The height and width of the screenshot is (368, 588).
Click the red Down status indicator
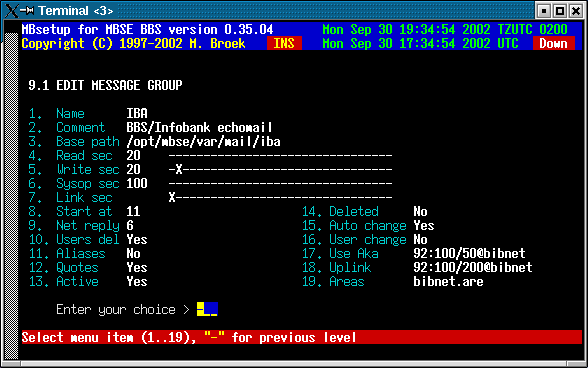point(554,44)
